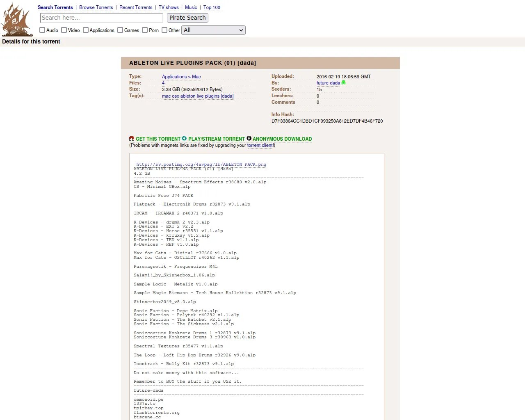
Task: Navigate to TV shows
Action: pos(169,7)
